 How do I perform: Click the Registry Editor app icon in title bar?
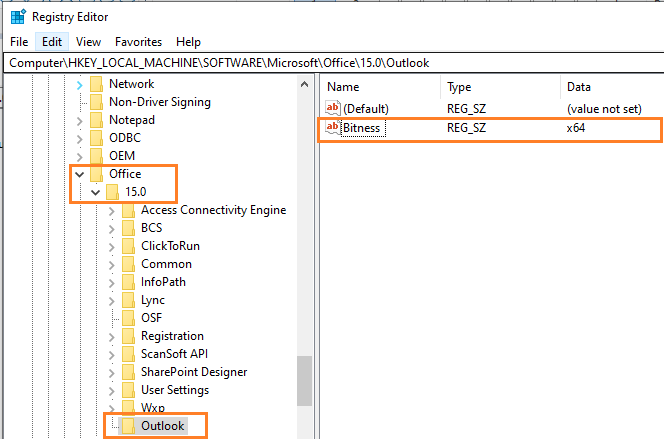18,16
